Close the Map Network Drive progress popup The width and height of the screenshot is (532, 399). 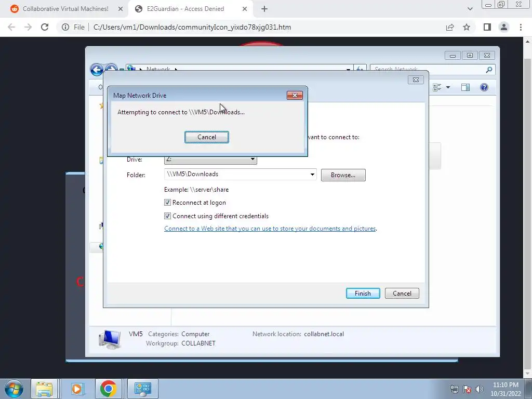(x=295, y=96)
